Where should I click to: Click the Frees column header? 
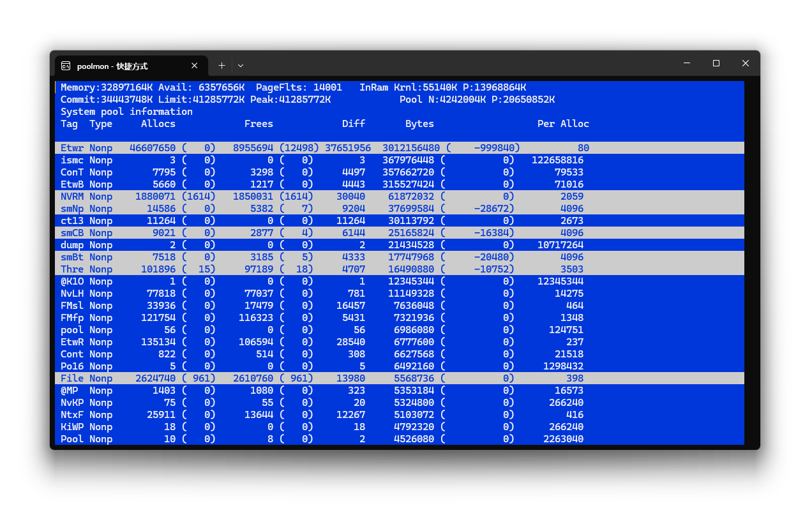point(259,124)
